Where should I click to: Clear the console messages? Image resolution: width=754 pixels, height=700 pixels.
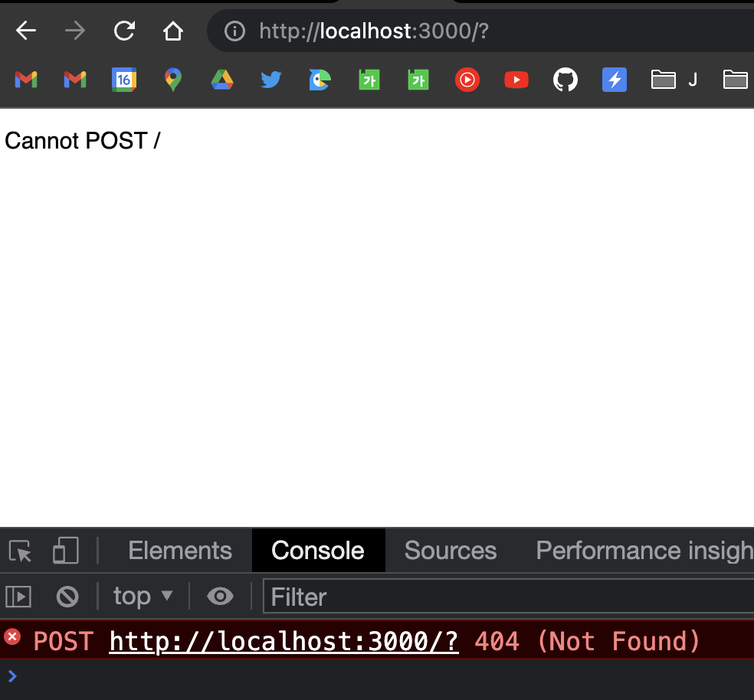[67, 597]
